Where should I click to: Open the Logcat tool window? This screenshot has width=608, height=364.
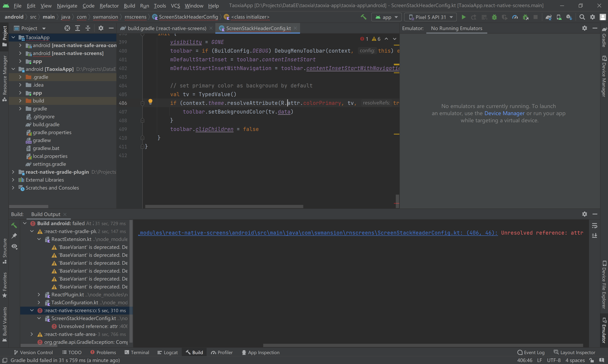pos(168,353)
